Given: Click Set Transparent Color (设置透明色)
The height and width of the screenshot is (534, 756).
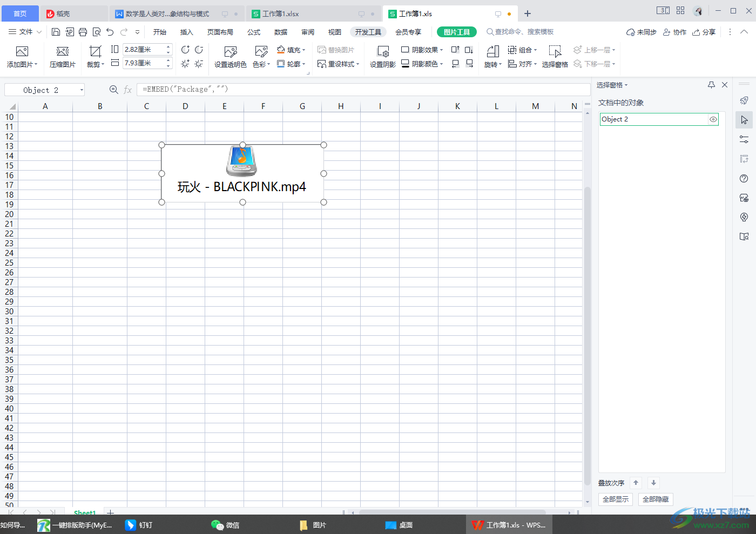Looking at the screenshot, I should coord(231,57).
